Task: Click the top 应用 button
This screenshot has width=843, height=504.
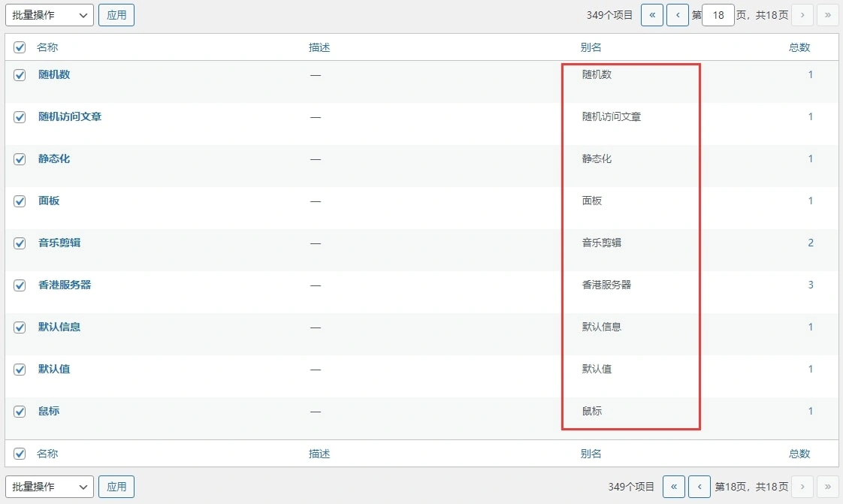Action: pyautogui.click(x=116, y=15)
